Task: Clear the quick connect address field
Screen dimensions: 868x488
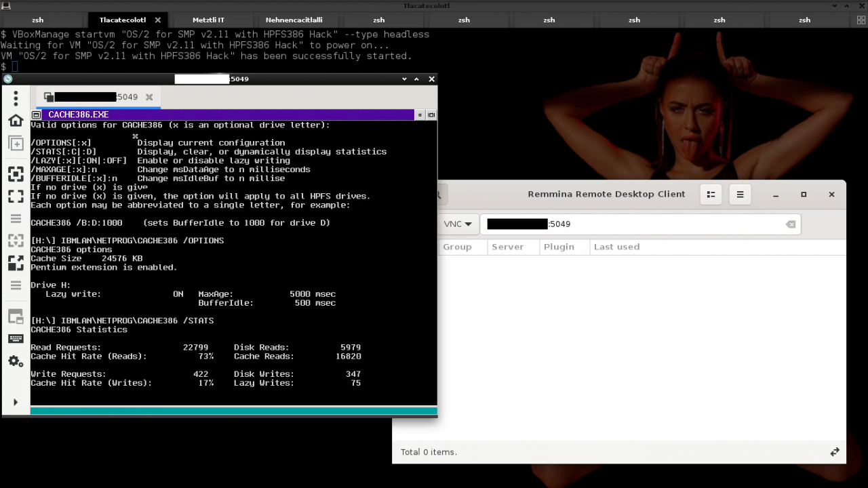Action: point(791,224)
